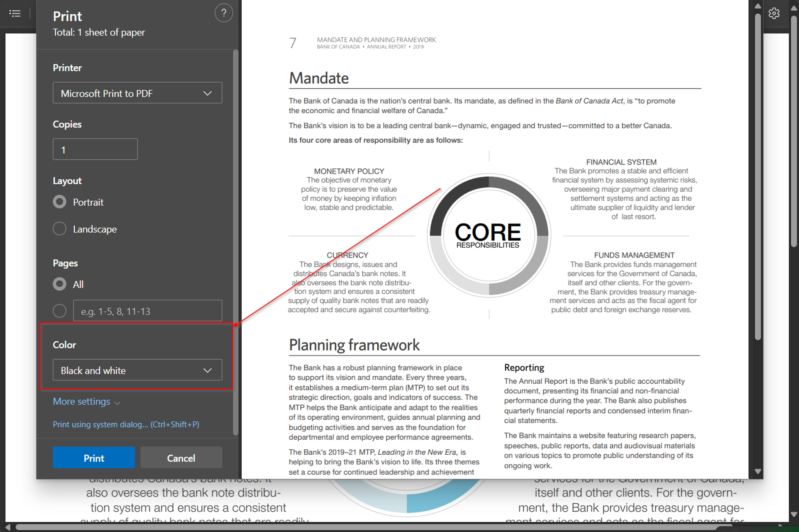This screenshot has width=799, height=532.
Task: Click the 'Color' section label
Action: click(x=64, y=345)
